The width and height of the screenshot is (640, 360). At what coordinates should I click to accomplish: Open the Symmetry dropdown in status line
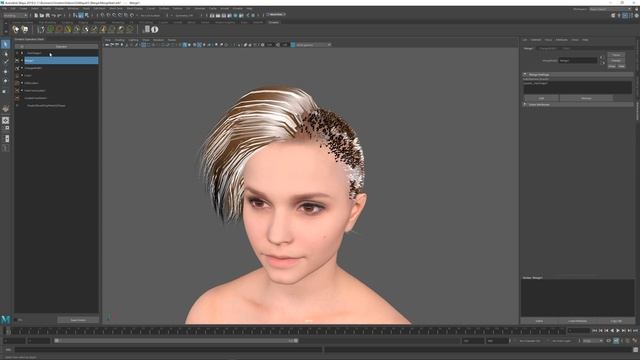click(184, 15)
